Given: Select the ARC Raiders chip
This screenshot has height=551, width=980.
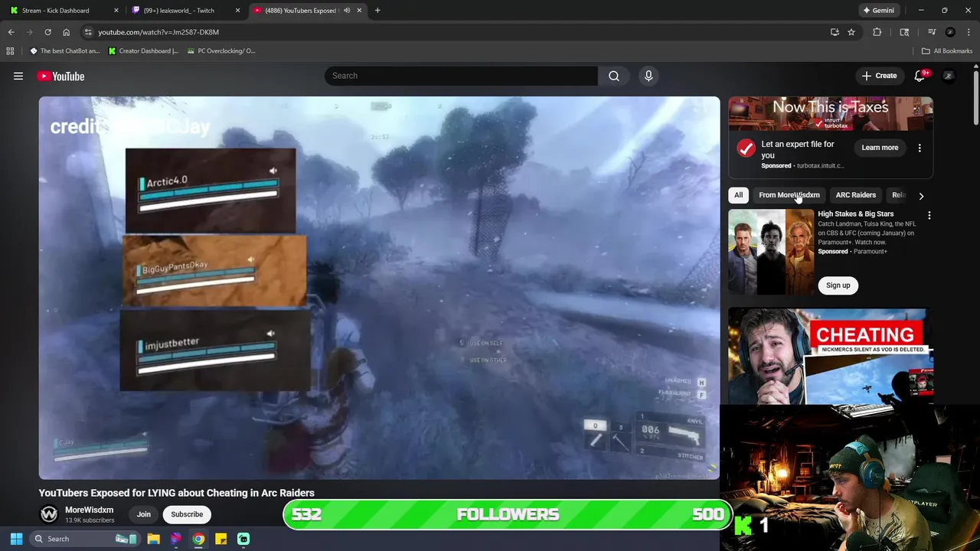Looking at the screenshot, I should 855,195.
